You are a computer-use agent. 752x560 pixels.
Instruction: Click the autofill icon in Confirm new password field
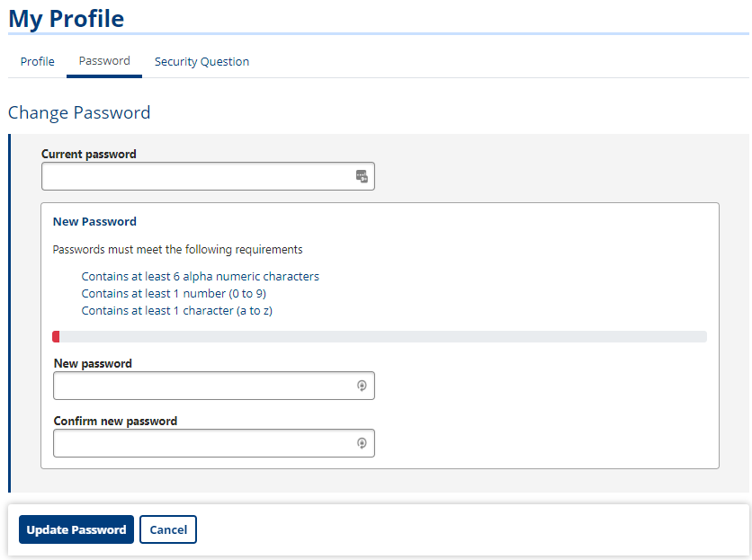click(x=363, y=443)
